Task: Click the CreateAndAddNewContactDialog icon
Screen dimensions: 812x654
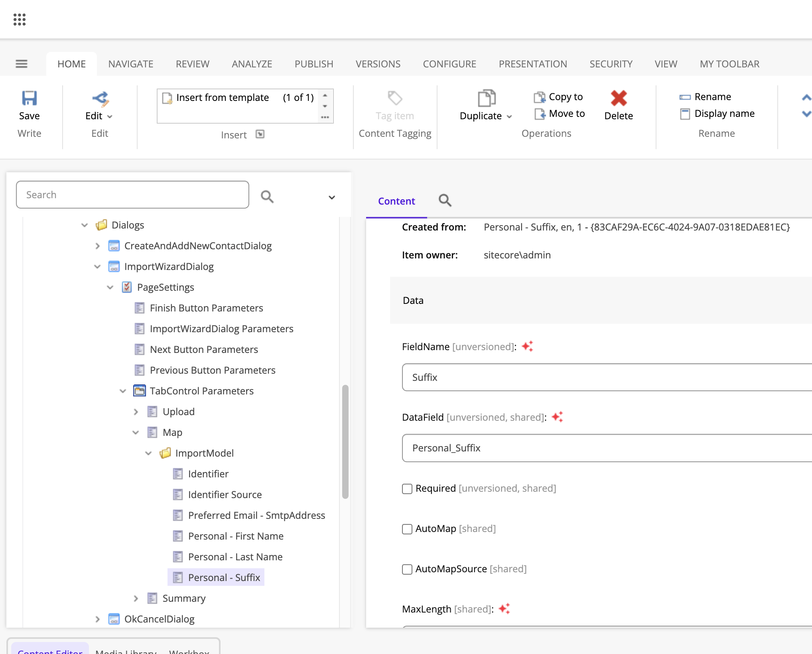Action: coord(114,246)
